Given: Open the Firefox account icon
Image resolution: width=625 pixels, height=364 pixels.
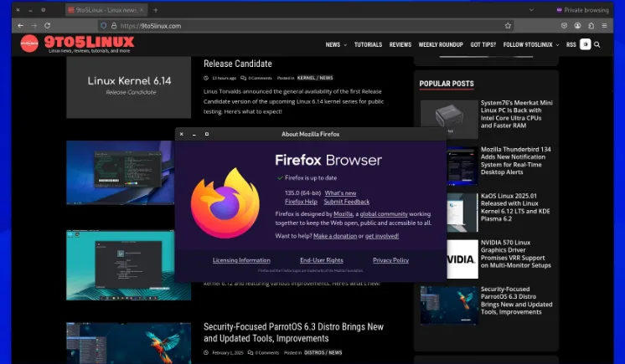Looking at the screenshot, I should (577, 25).
